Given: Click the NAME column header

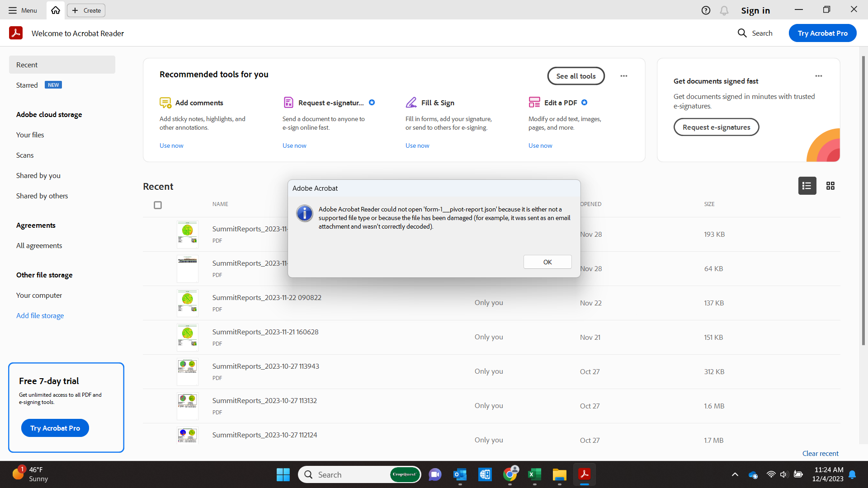Looking at the screenshot, I should point(220,204).
